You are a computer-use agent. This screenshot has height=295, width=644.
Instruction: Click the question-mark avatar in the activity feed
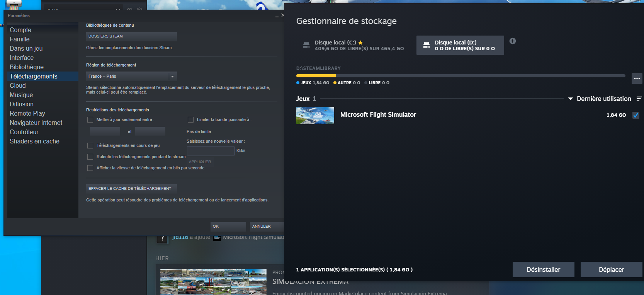[162, 238]
